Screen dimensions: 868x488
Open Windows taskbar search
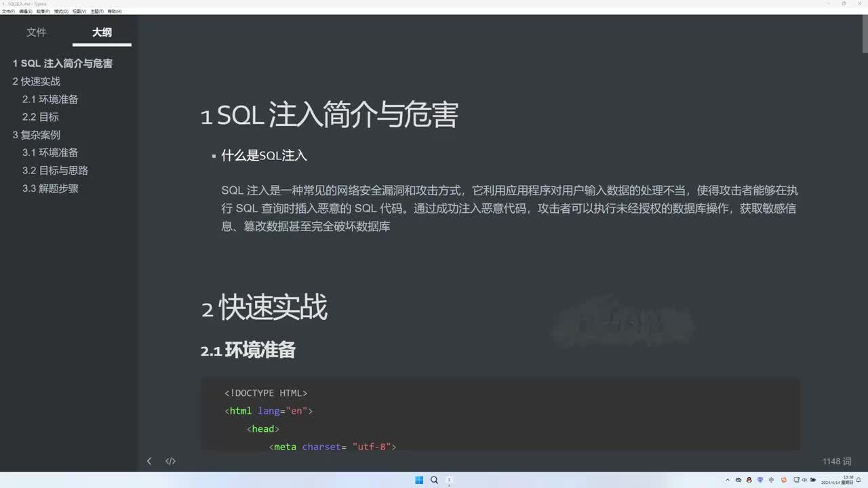click(434, 480)
